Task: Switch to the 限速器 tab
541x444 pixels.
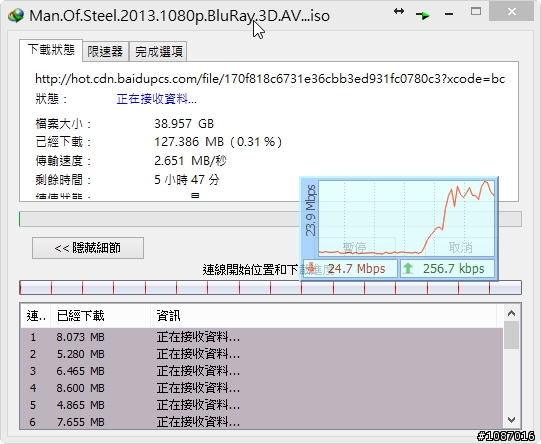Action: pos(105,51)
